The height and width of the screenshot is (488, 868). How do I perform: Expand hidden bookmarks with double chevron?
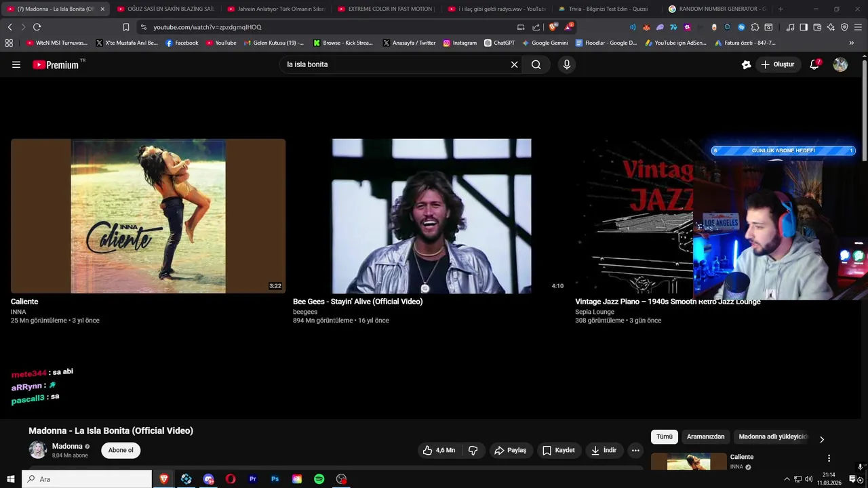[852, 43]
